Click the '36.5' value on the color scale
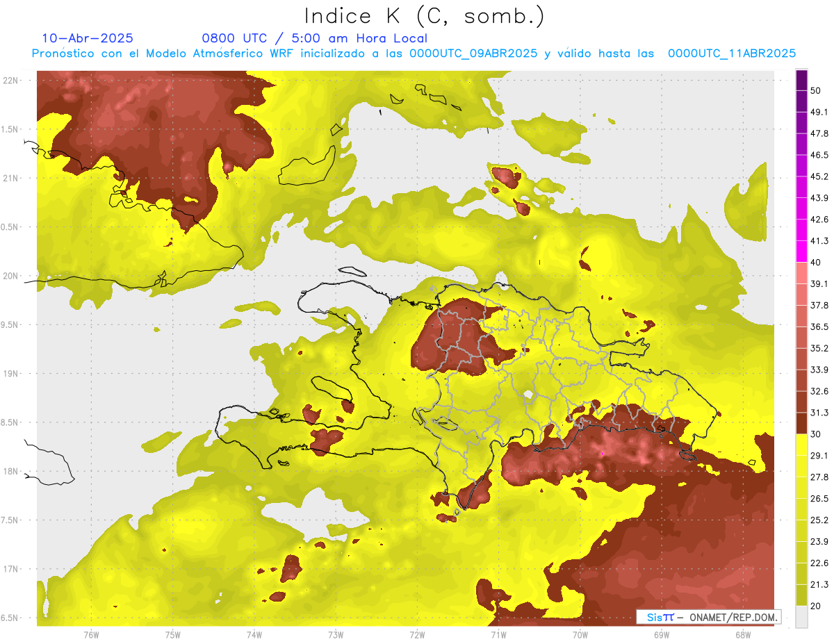This screenshot has height=644, width=834. [820, 327]
